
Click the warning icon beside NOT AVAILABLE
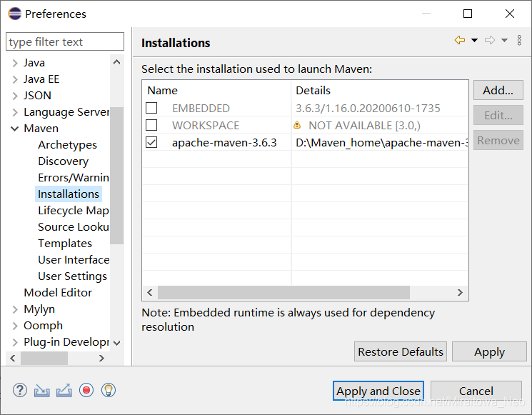point(297,125)
